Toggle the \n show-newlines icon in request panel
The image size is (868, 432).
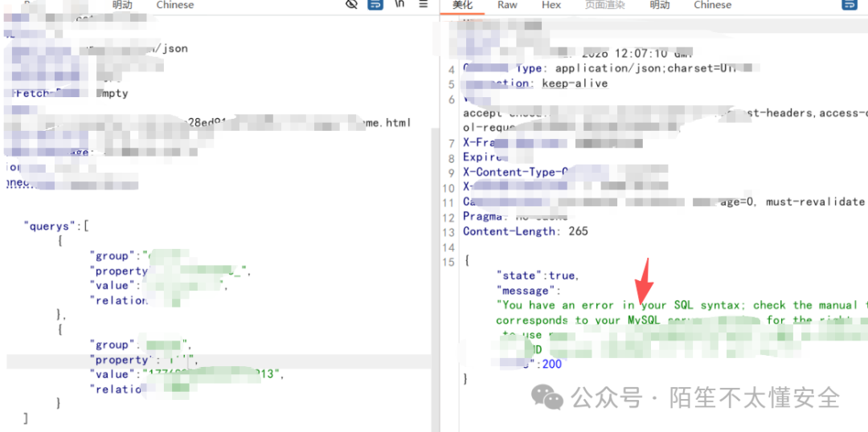click(x=399, y=5)
